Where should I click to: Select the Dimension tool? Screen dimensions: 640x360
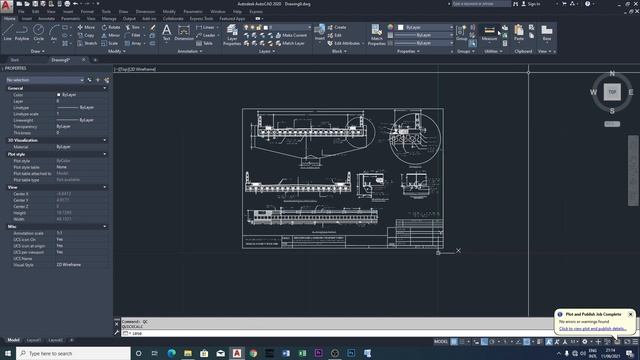pos(184,32)
